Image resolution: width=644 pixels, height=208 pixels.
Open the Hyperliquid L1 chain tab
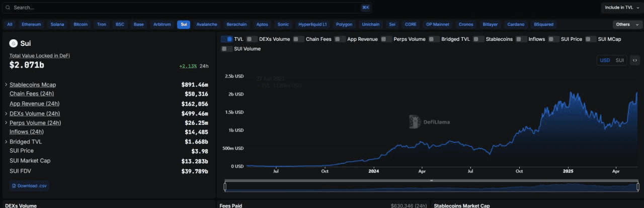point(312,24)
